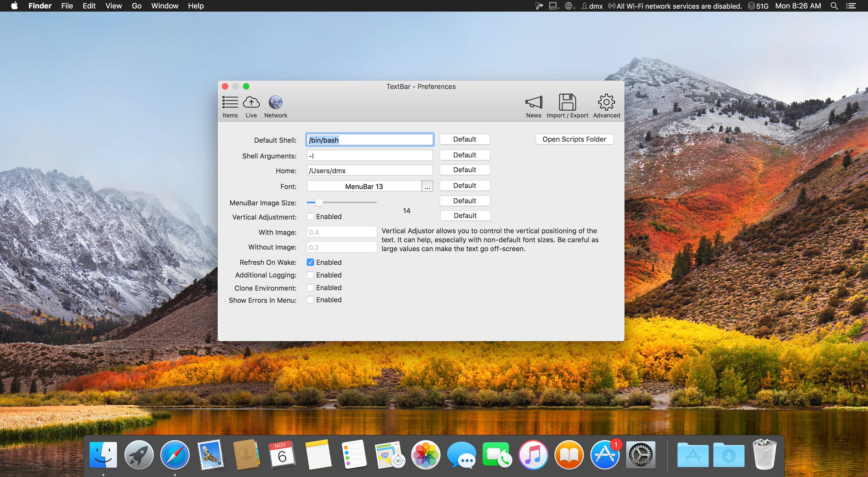Viewport: 868px width, 477px height.
Task: Select the Advanced gear pane
Action: 606,106
